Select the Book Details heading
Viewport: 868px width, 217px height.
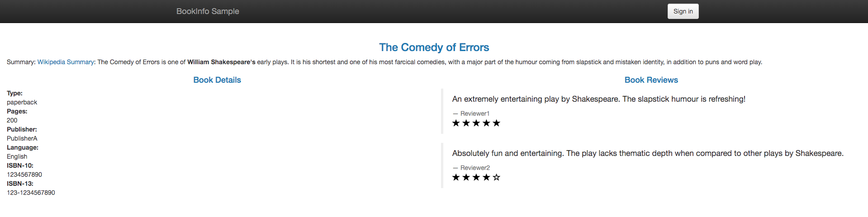pos(217,80)
